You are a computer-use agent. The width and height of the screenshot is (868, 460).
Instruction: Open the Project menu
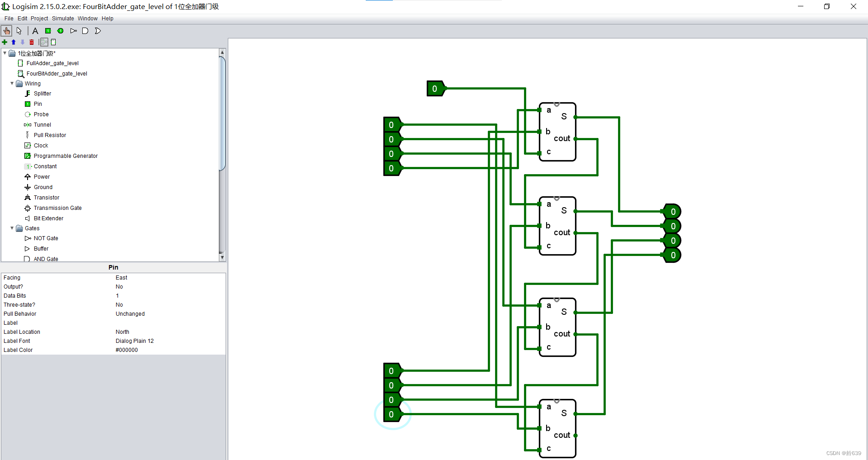tap(39, 19)
